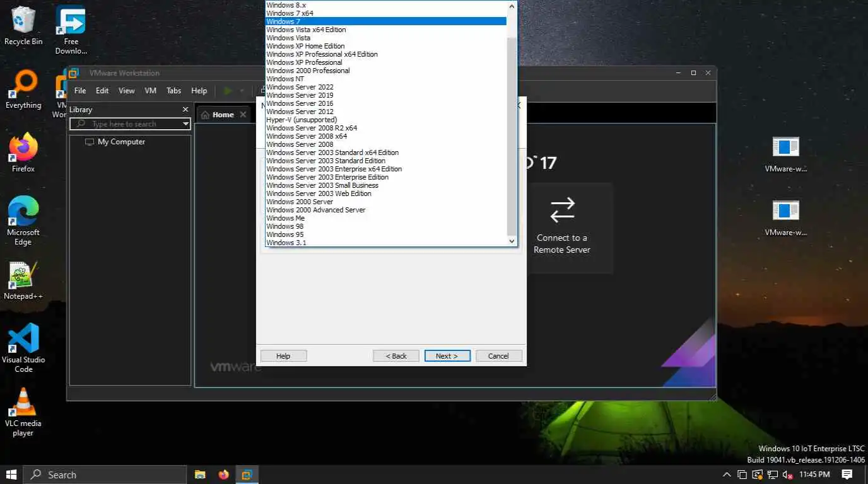Click the < Back button
This screenshot has width=868, height=484.
point(396,356)
